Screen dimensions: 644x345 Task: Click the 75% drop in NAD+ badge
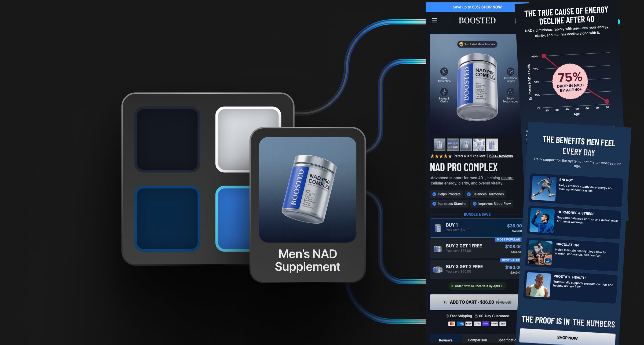click(570, 81)
